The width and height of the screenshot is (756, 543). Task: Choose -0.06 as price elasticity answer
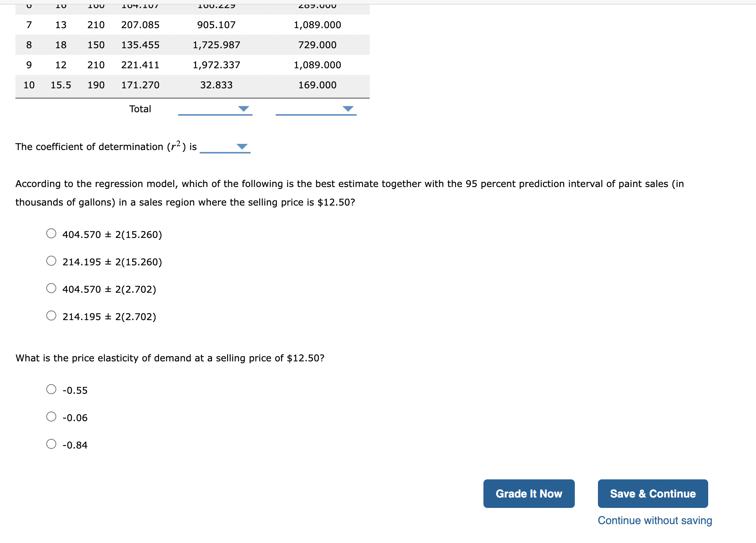point(51,417)
